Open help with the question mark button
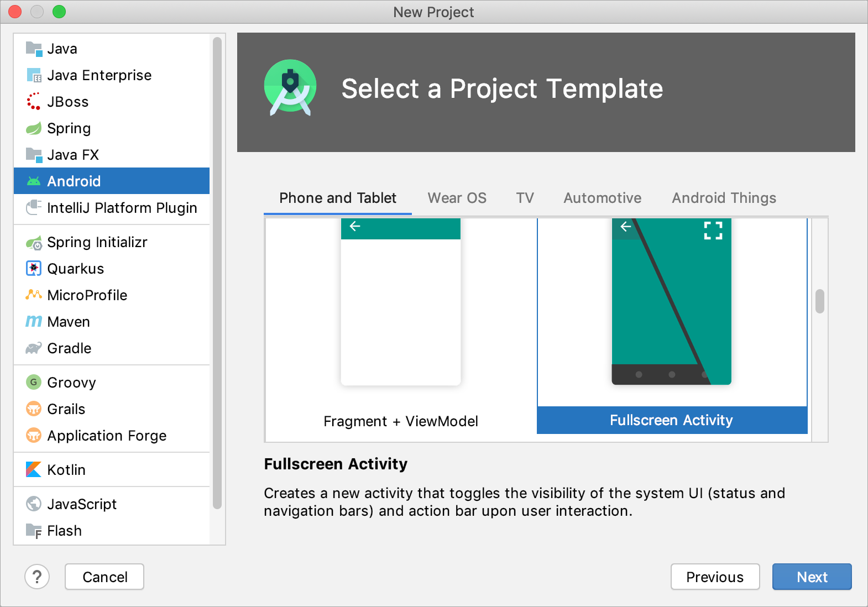 coord(37,577)
